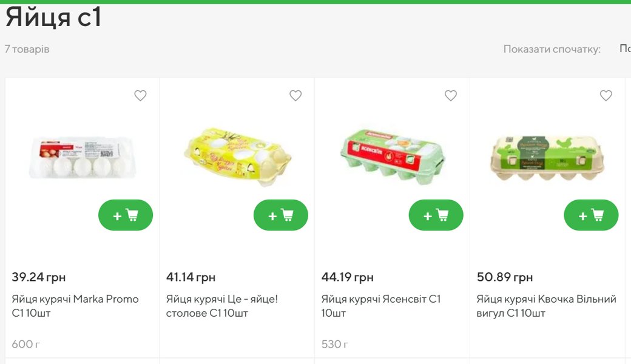Viewport: 631px width, 364px height.
Task: Add Квочка Вільний вигул eggs to cart
Action: (591, 215)
